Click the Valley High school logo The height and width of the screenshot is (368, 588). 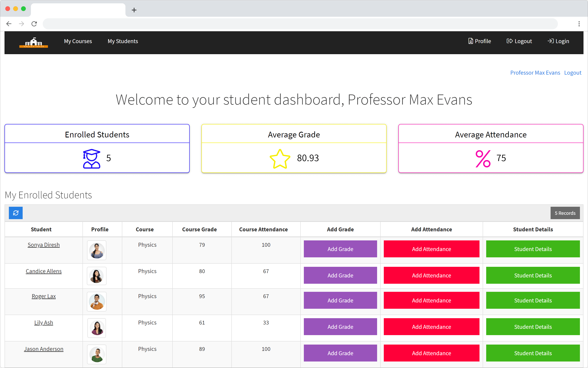[x=34, y=43]
